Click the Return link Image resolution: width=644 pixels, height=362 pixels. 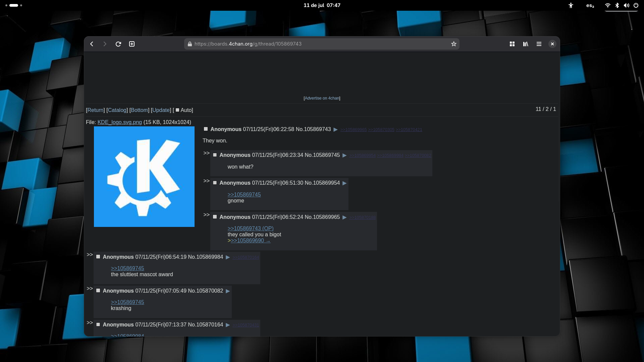pyautogui.click(x=95, y=110)
